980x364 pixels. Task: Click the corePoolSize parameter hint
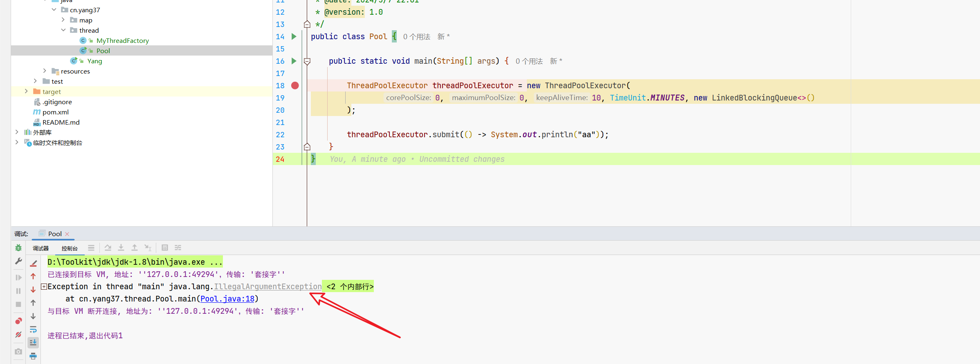pos(408,98)
